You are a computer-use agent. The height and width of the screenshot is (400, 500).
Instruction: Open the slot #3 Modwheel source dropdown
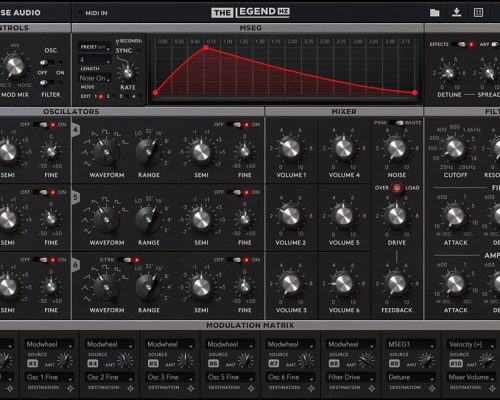coord(49,344)
